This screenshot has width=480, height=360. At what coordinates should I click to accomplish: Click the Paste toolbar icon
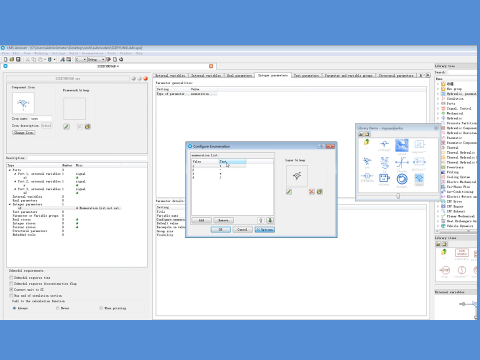[x=40, y=59]
